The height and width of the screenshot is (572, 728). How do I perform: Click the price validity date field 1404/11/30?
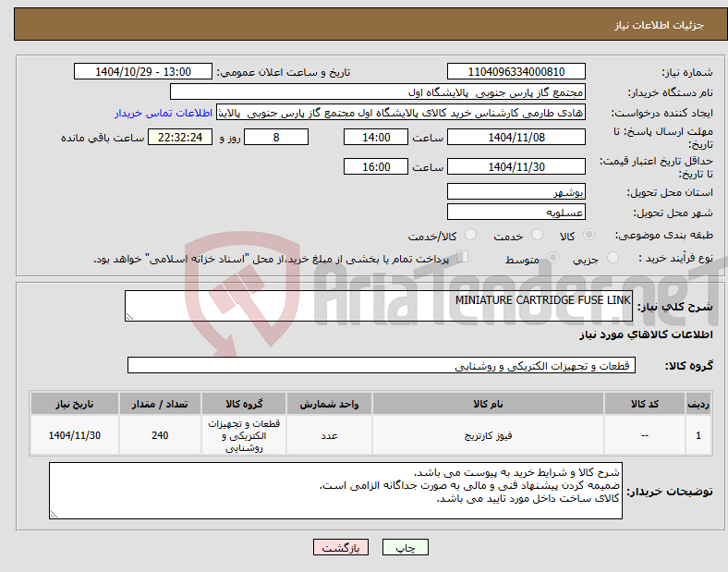point(516,166)
